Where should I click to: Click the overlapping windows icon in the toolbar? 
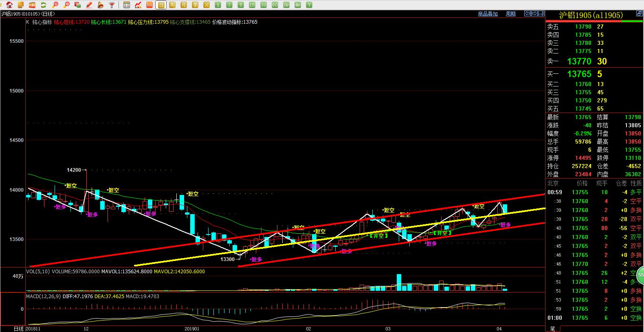78,5
